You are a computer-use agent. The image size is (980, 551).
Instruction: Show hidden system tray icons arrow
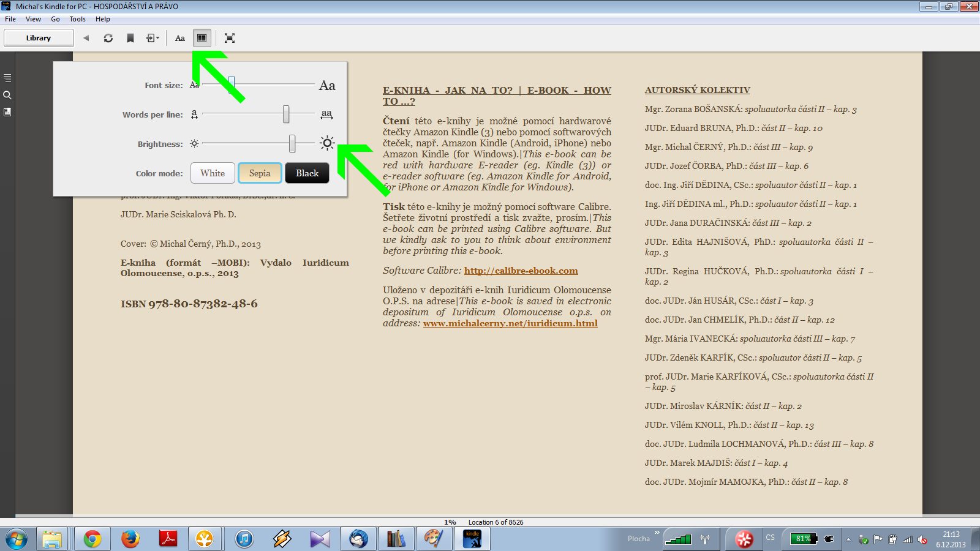[848, 539]
